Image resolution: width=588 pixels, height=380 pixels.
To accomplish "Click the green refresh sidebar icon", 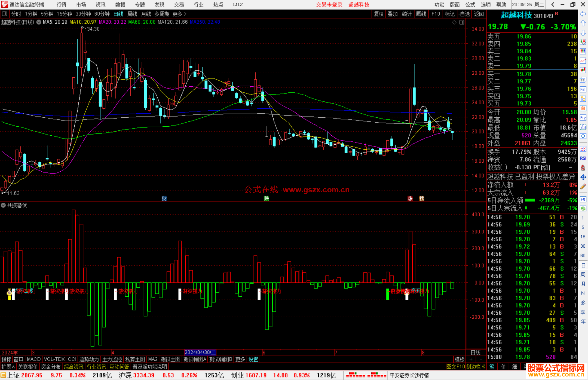I will [x=583, y=209].
